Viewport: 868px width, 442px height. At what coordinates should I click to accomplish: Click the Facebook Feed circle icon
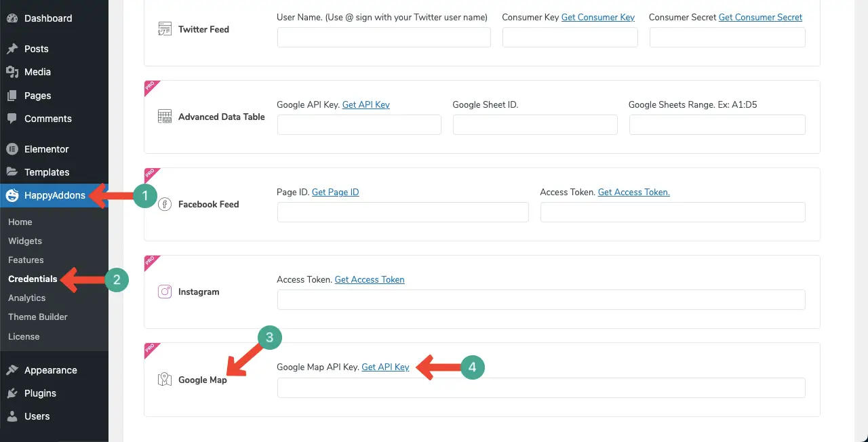(x=165, y=204)
